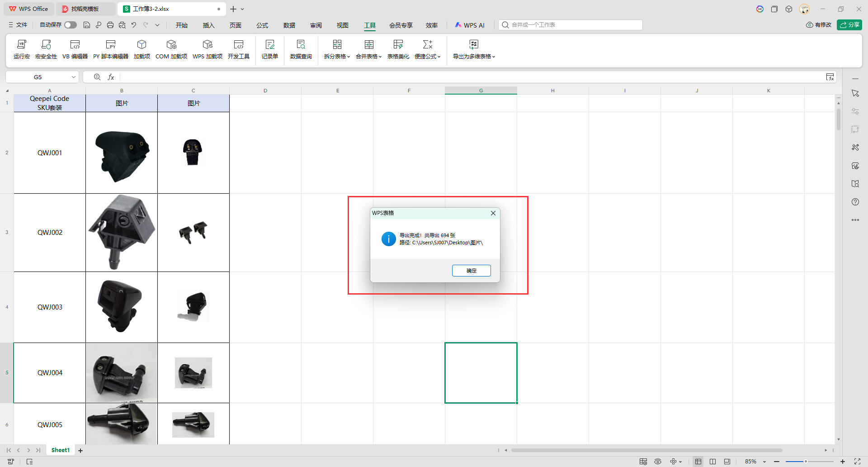Open the PY 脚本编辑器 script editor

111,49
